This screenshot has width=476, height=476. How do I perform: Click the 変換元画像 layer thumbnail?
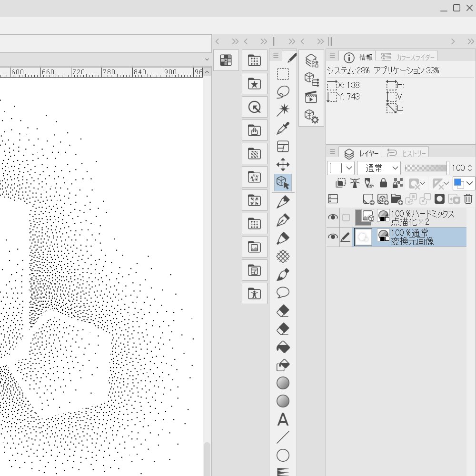click(x=363, y=237)
